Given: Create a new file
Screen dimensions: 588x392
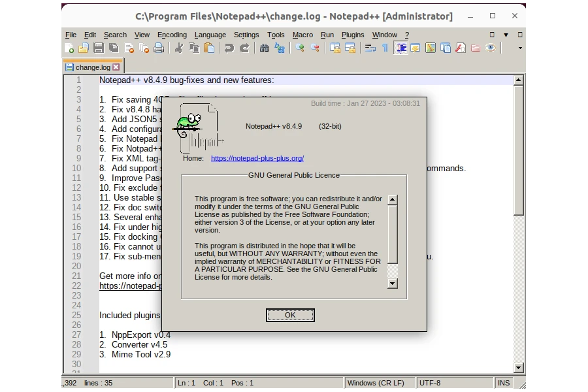Looking at the screenshot, I should pyautogui.click(x=69, y=48).
